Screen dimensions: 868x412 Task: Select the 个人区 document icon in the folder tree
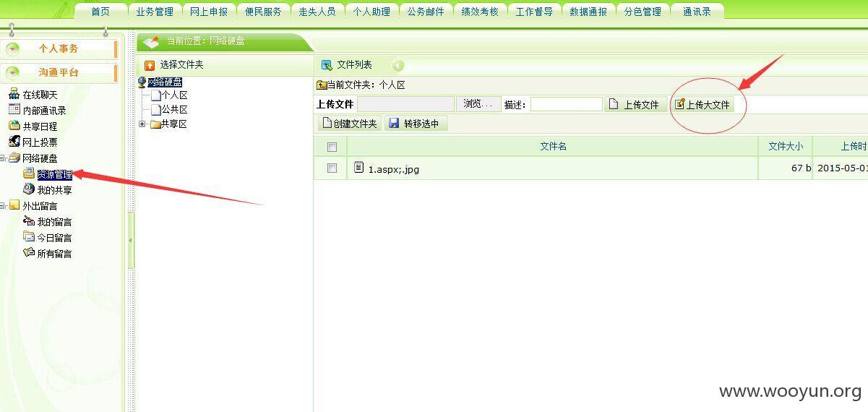click(x=155, y=95)
